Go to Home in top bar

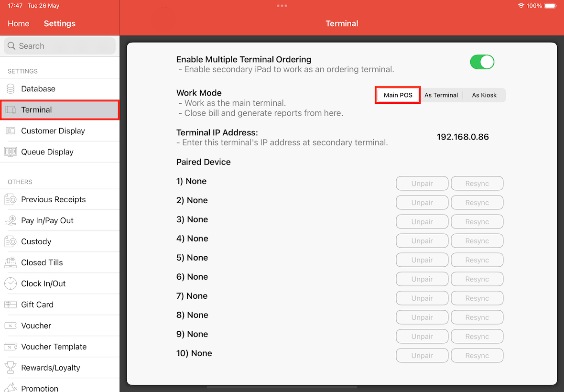18,24
